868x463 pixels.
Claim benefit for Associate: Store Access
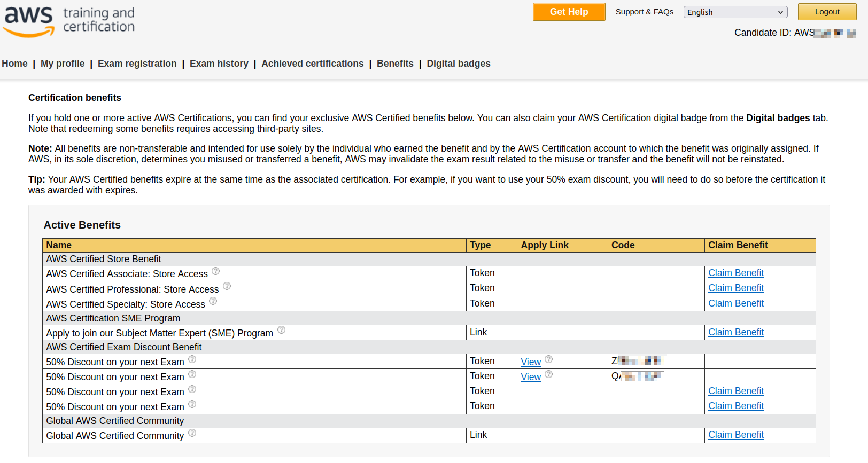[x=736, y=273]
